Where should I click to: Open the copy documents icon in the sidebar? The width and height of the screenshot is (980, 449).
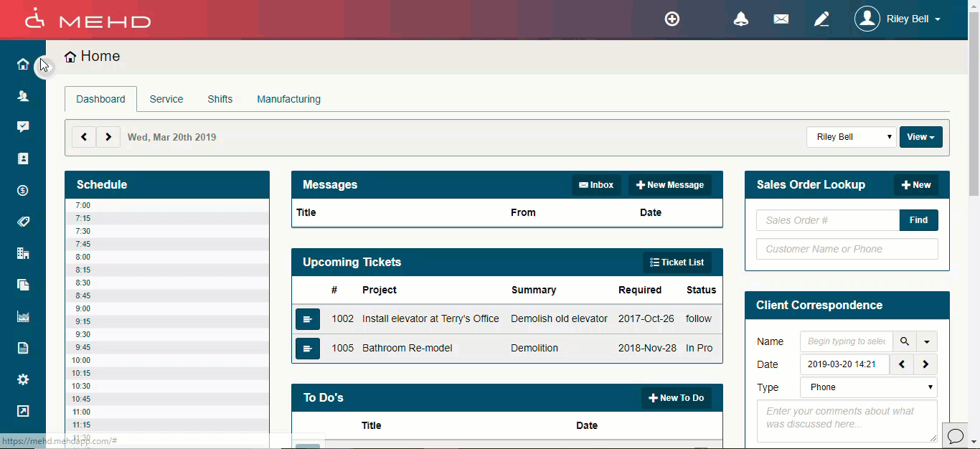[x=23, y=285]
